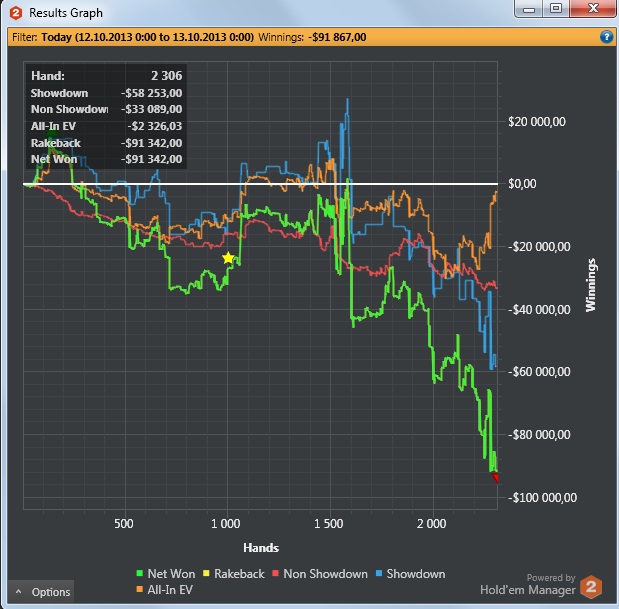Click the Net Won -$91 342,00 tooltip row
Viewport: 619px width, 609px height.
pyautogui.click(x=107, y=159)
